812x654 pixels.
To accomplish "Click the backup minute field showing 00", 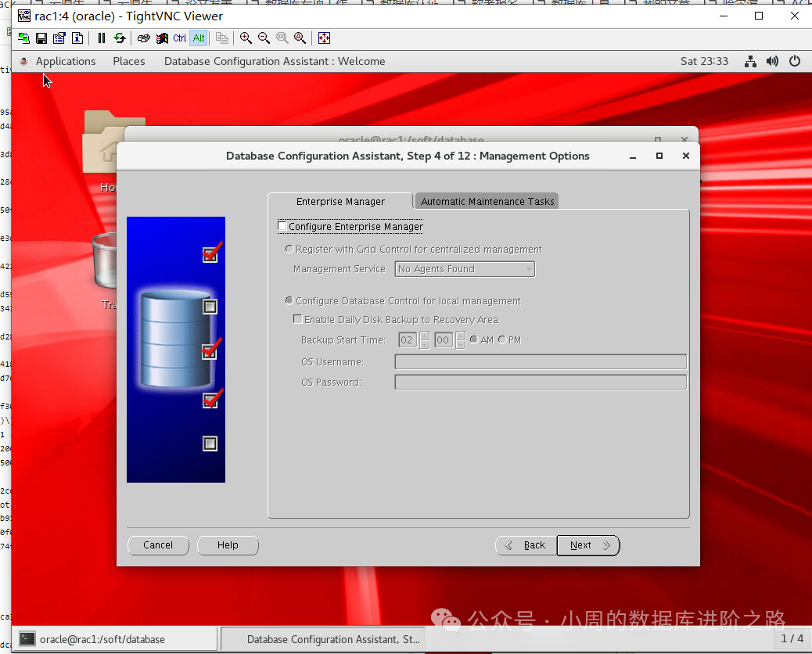I will point(444,340).
